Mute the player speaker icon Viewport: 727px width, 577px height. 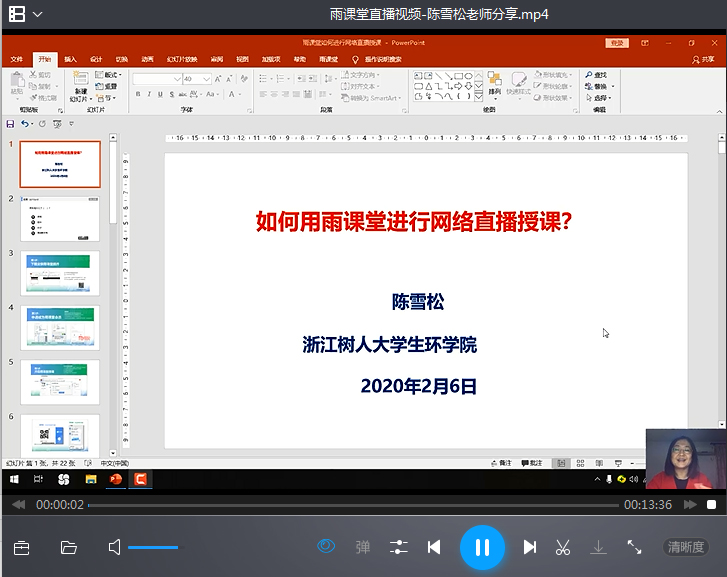coord(114,547)
